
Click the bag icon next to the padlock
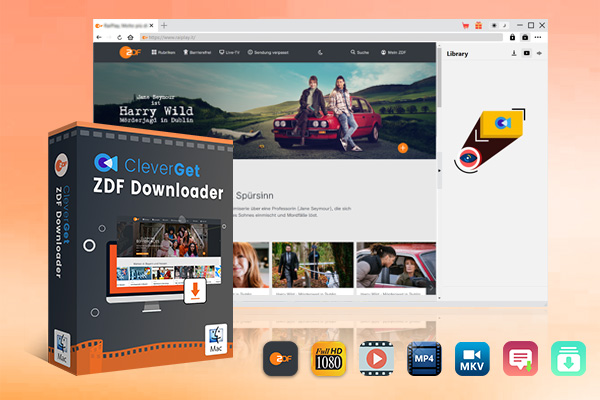[525, 37]
